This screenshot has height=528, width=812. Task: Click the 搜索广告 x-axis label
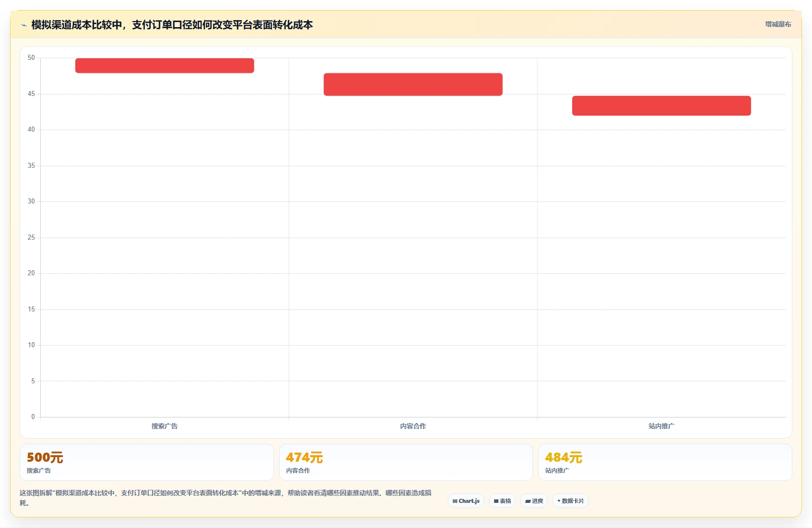pyautogui.click(x=164, y=426)
